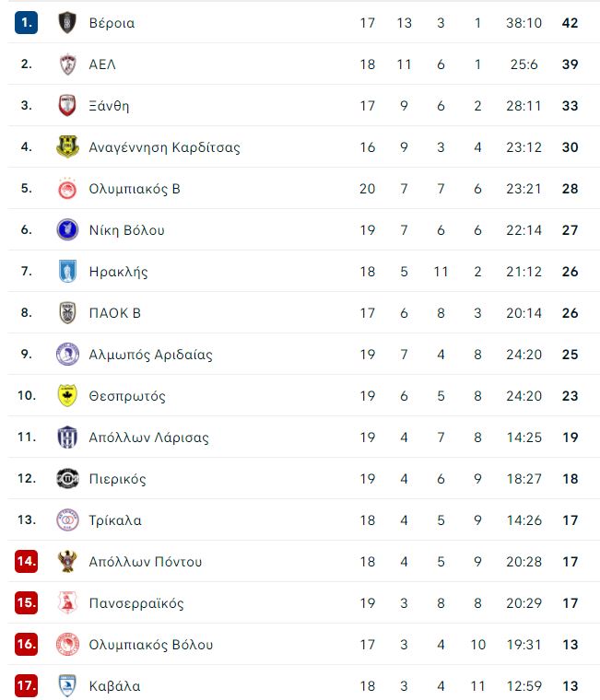
Task: Open the Τρίκαλα team link
Action: pyautogui.click(x=115, y=520)
